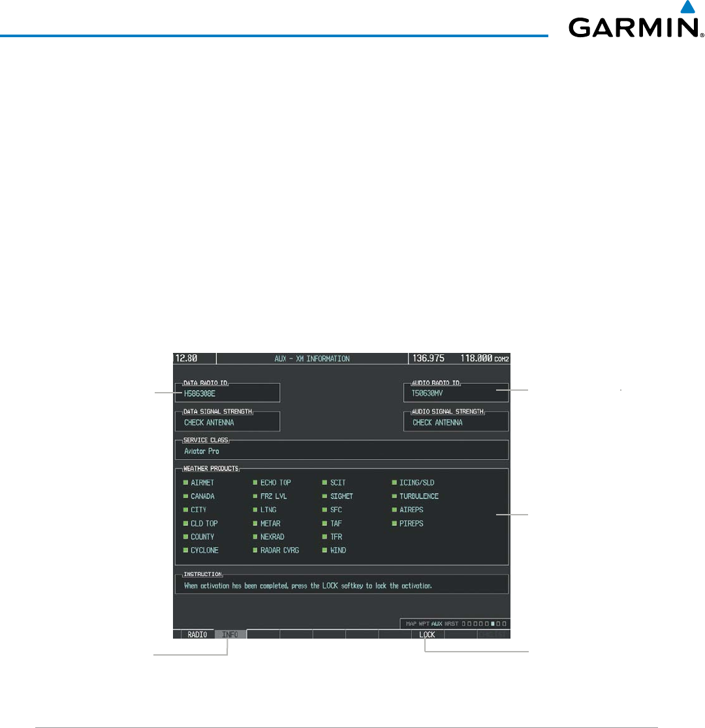This screenshot has width=705, height=728.
Task: Click the LTNG product status box
Action: pos(255,509)
